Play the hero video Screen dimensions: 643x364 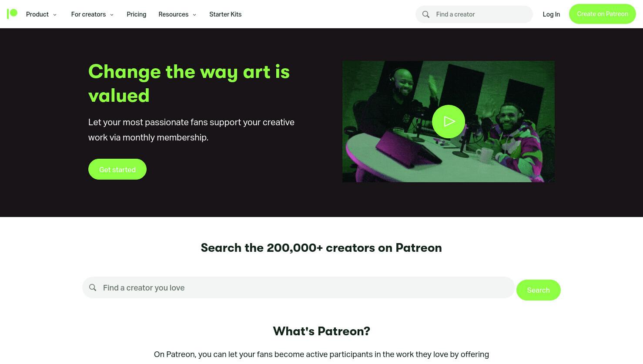[449, 121]
